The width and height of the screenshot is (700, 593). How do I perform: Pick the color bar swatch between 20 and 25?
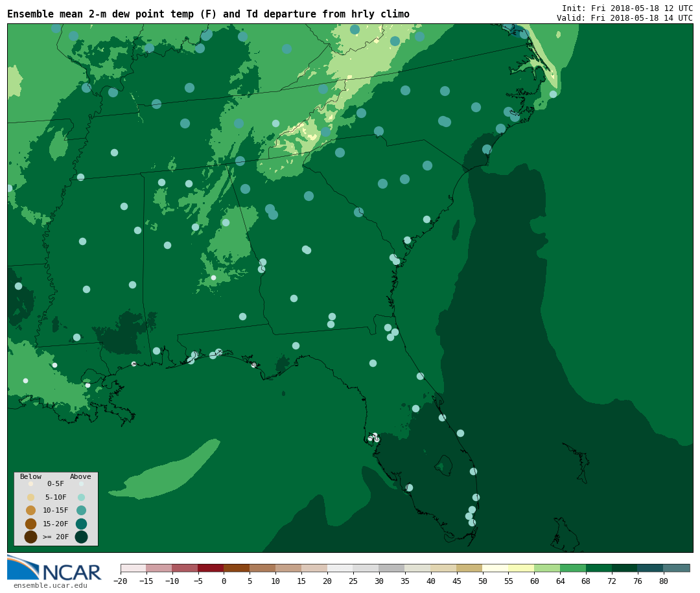340,568
